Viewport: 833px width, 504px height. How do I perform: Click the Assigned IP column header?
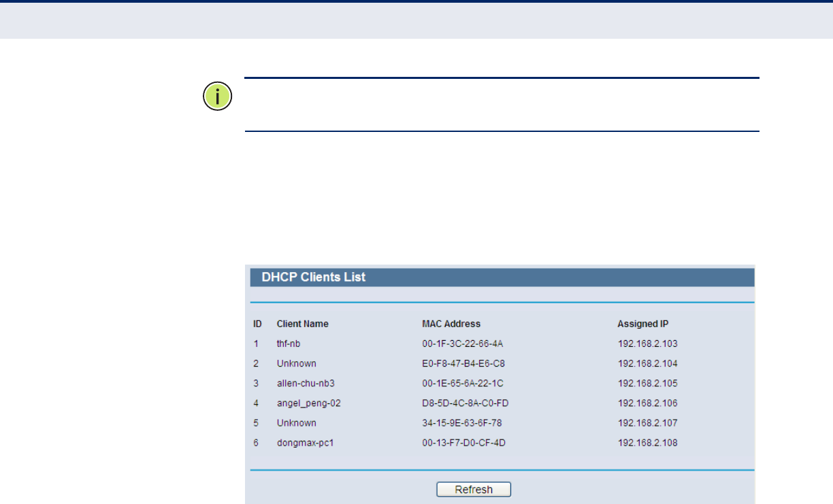tap(643, 324)
